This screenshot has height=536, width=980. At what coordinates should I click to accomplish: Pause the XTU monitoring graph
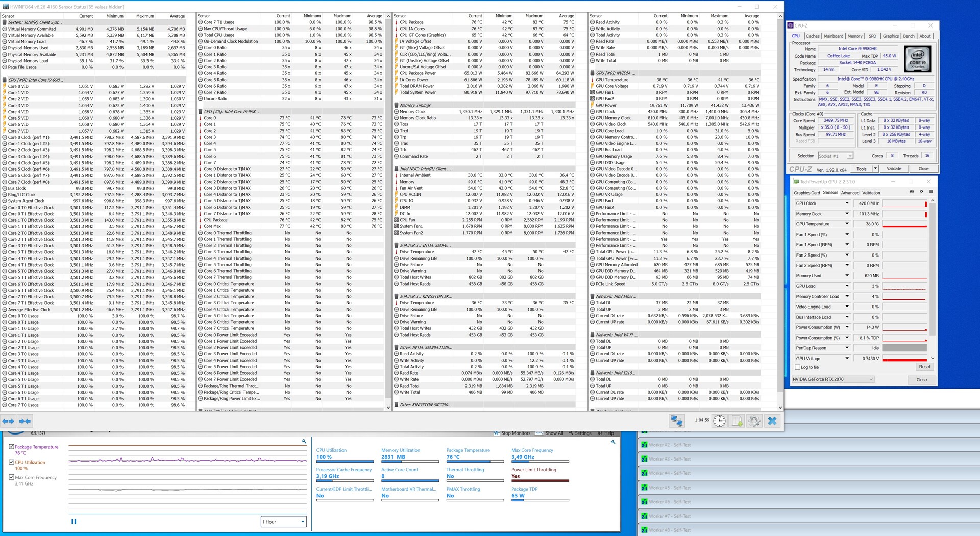coord(74,521)
